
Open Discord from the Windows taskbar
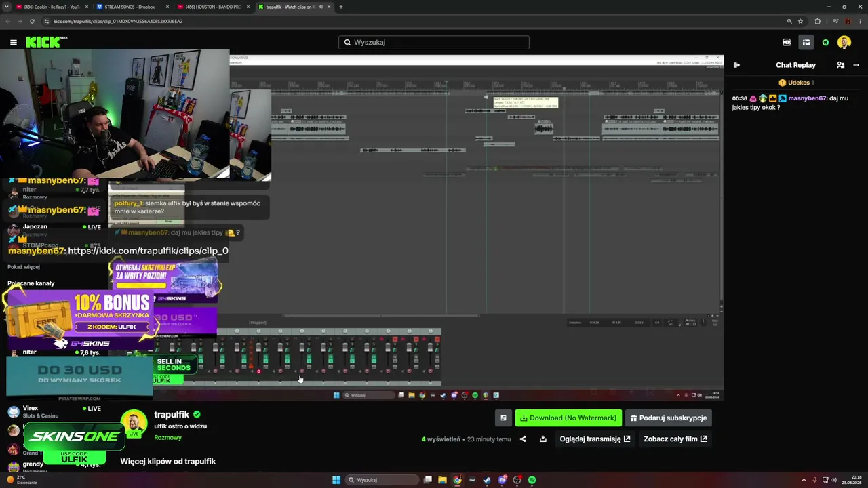(502, 480)
